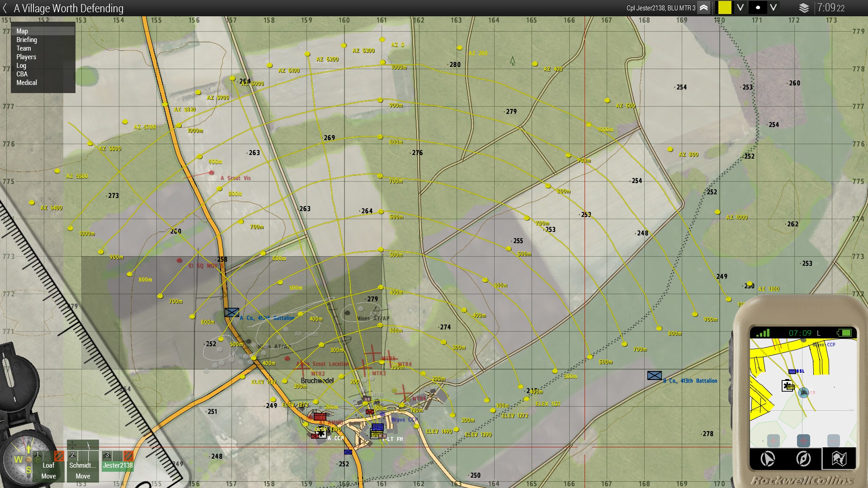Open the Players menu entry
Image resolution: width=868 pixels, height=488 pixels.
pos(26,57)
